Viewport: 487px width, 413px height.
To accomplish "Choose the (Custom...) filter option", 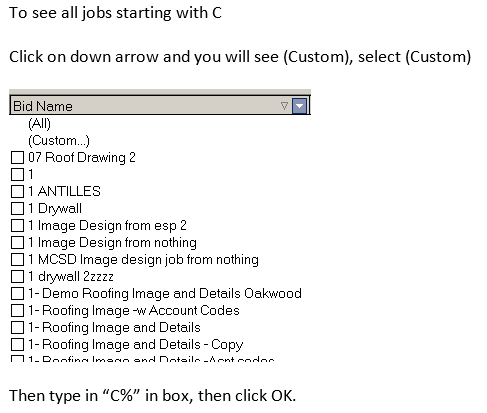I will click(59, 141).
